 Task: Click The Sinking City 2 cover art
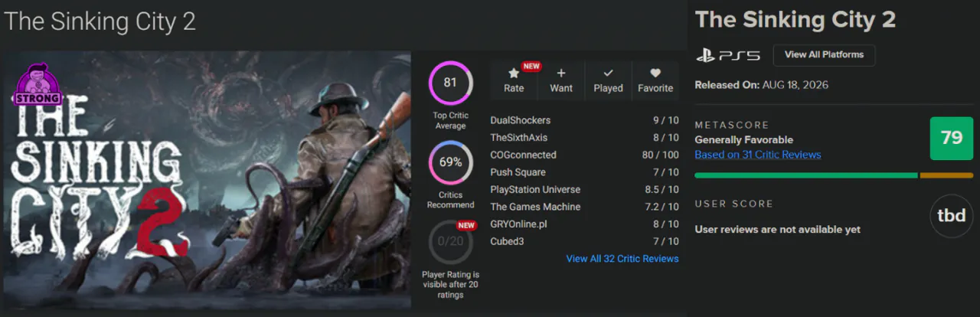(x=207, y=181)
